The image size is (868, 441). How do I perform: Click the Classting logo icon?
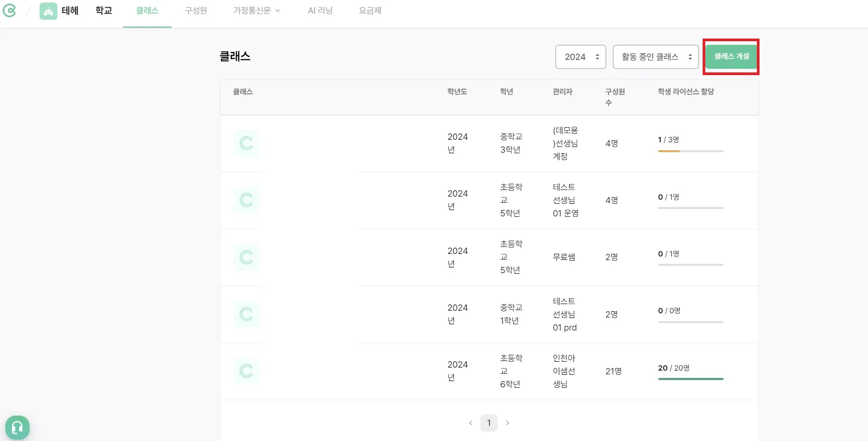tap(9, 10)
